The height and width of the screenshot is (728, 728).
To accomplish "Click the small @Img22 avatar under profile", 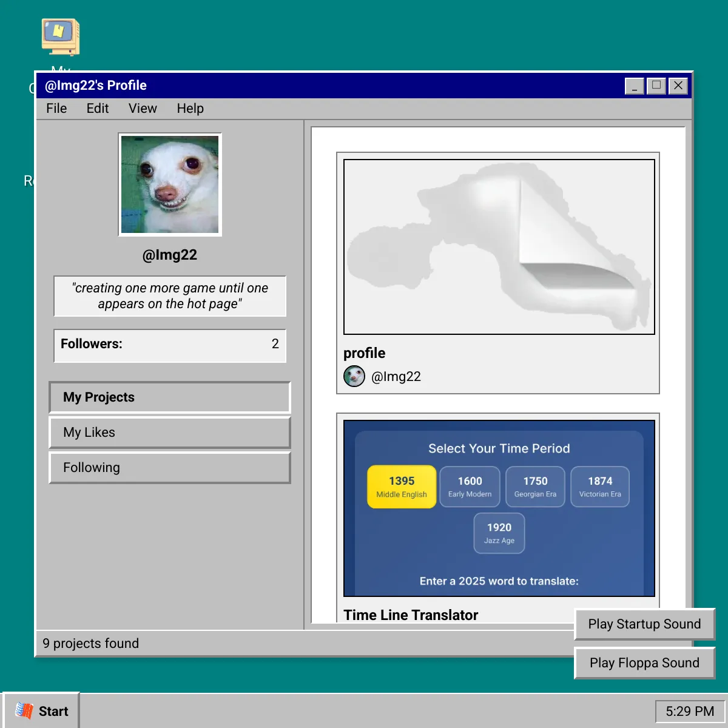I will pos(354,376).
